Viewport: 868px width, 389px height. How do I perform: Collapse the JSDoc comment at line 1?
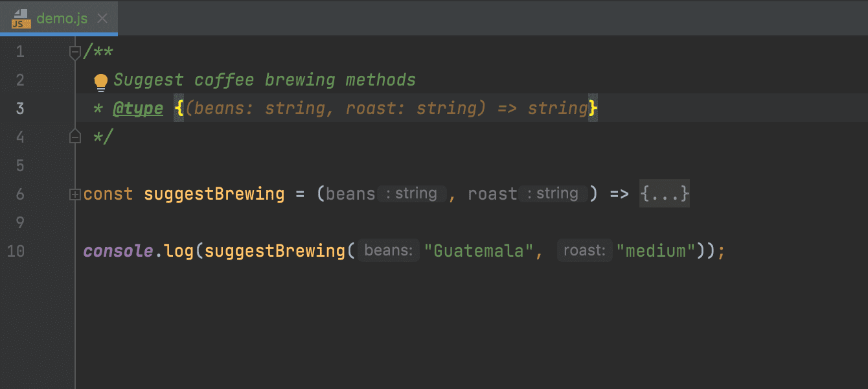(75, 53)
